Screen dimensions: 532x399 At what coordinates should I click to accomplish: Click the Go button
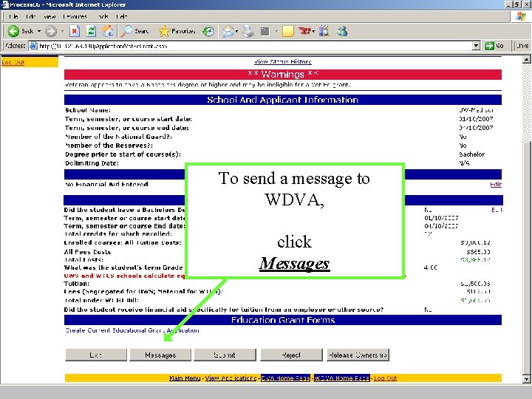[x=494, y=46]
